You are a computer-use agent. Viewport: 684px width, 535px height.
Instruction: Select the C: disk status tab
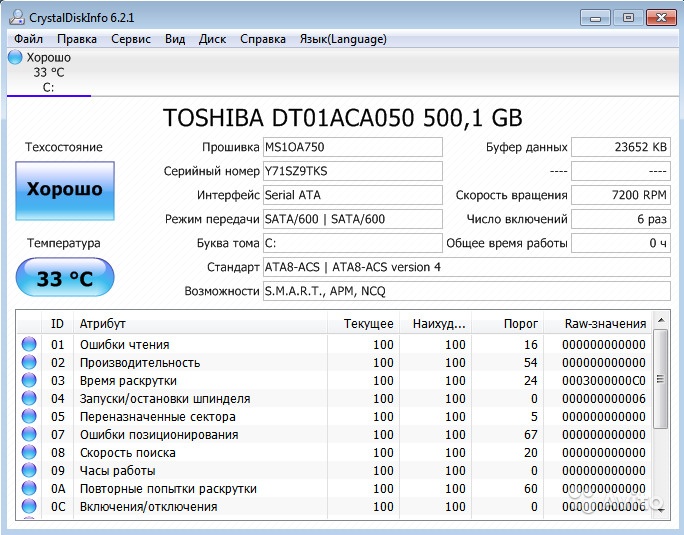click(x=49, y=72)
